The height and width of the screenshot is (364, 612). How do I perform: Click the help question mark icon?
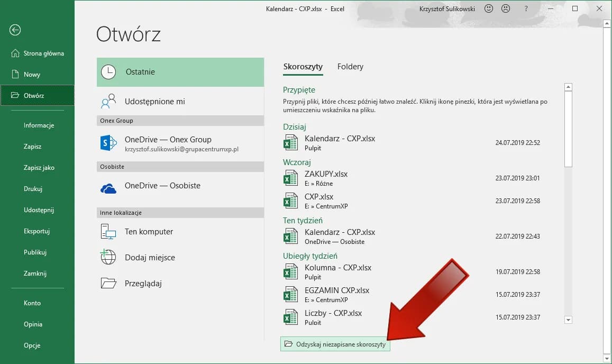[526, 8]
